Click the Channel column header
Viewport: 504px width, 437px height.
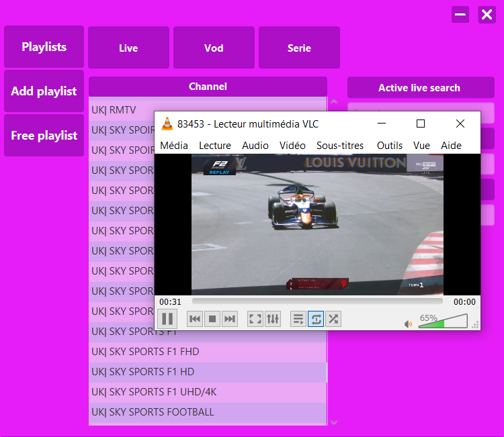pyautogui.click(x=208, y=87)
